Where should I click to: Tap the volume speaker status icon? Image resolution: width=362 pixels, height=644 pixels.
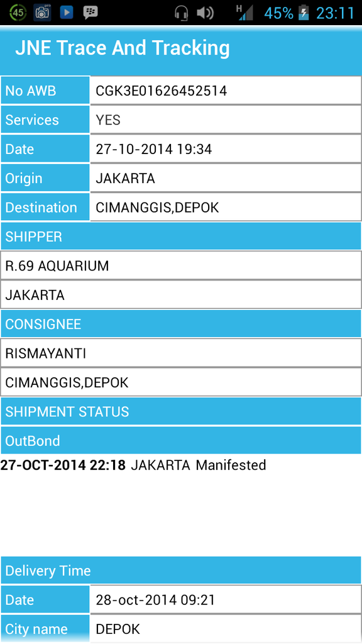pyautogui.click(x=206, y=13)
